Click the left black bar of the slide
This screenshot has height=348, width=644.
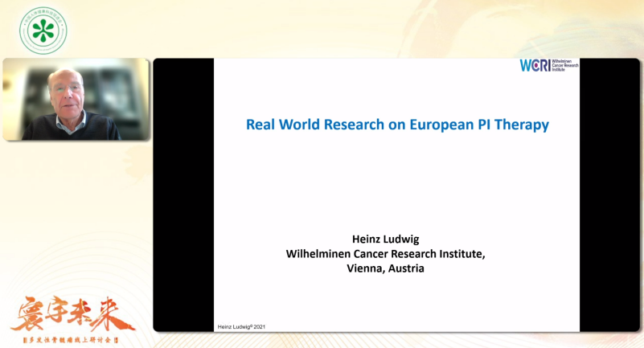[x=183, y=193]
